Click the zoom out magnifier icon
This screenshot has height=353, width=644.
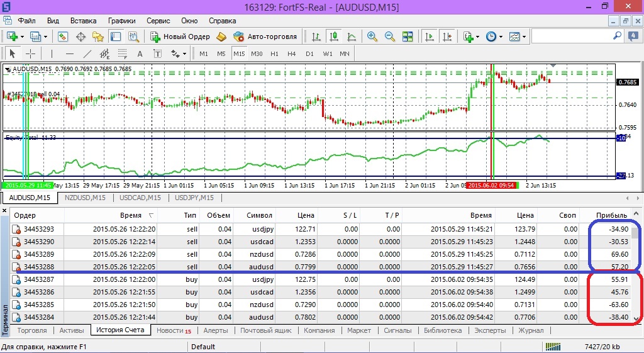390,36
